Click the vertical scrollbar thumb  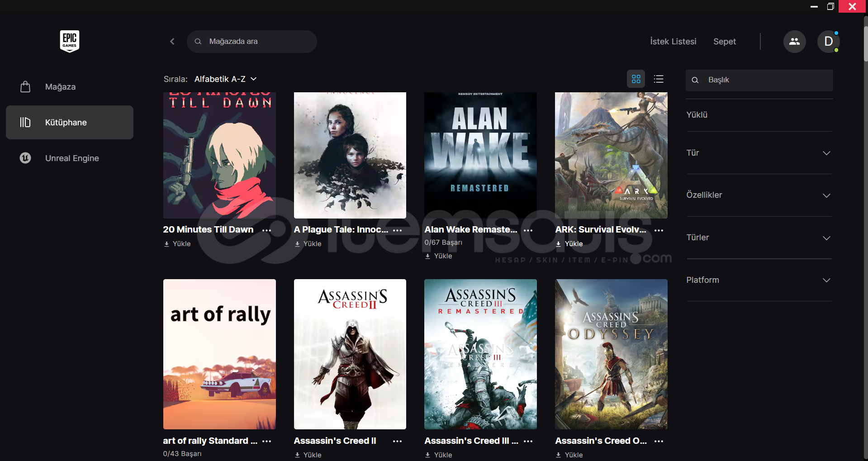[865, 43]
